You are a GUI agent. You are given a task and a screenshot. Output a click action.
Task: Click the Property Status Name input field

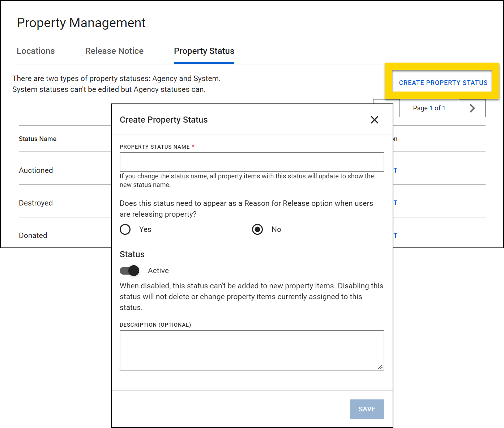pos(252,162)
